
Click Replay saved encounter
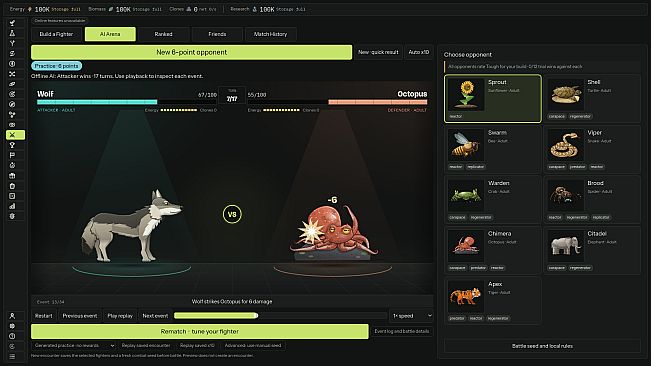(146, 345)
